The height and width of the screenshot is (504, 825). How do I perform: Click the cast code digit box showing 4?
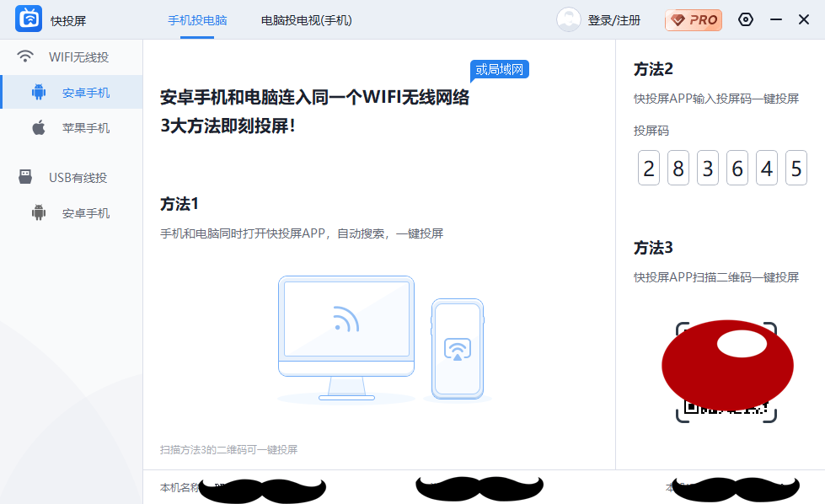point(767,168)
